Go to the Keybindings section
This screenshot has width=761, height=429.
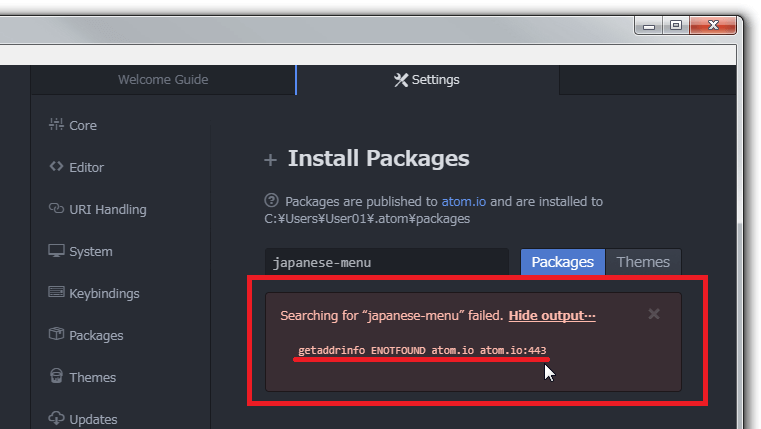coord(103,294)
